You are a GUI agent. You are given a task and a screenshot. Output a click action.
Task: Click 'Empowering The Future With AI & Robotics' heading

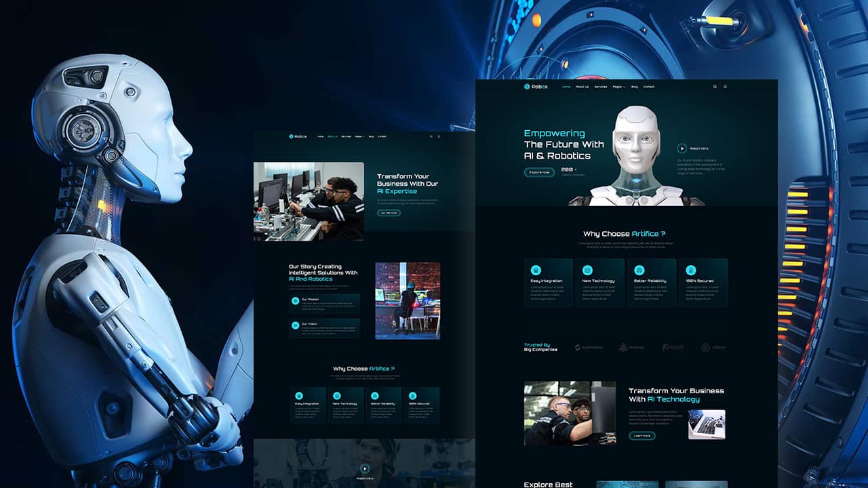click(564, 144)
